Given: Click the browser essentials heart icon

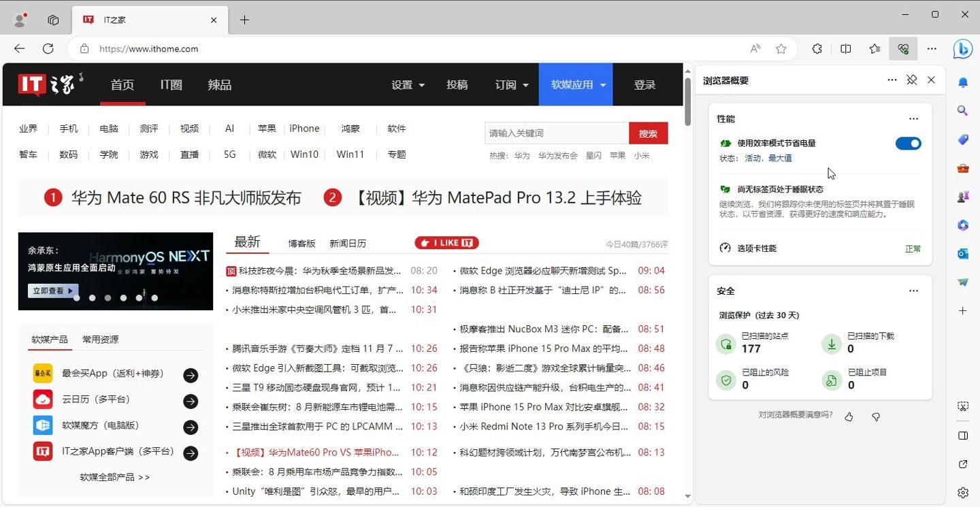Looking at the screenshot, I should coord(904,48).
